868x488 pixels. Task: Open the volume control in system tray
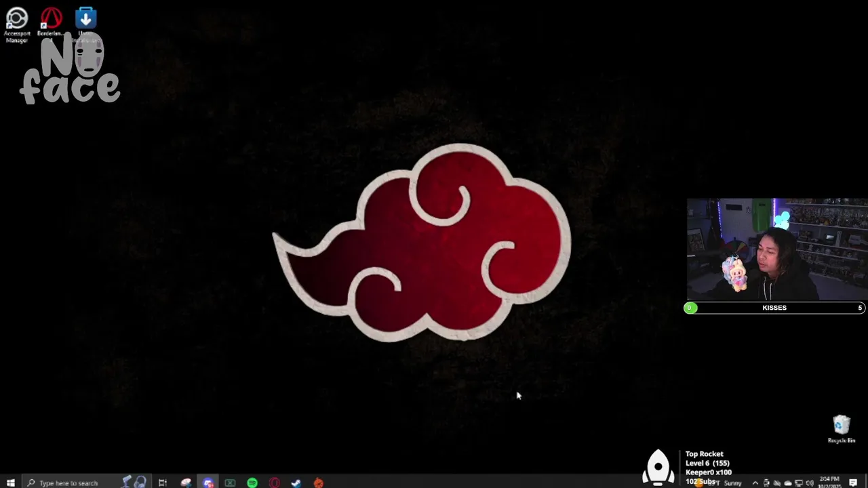click(x=809, y=483)
